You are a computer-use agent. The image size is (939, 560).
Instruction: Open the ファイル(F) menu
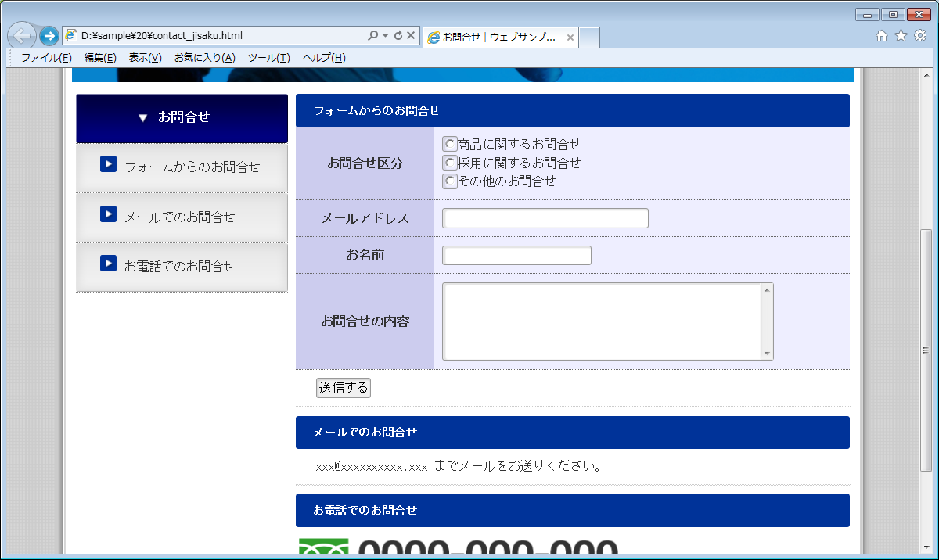46,58
